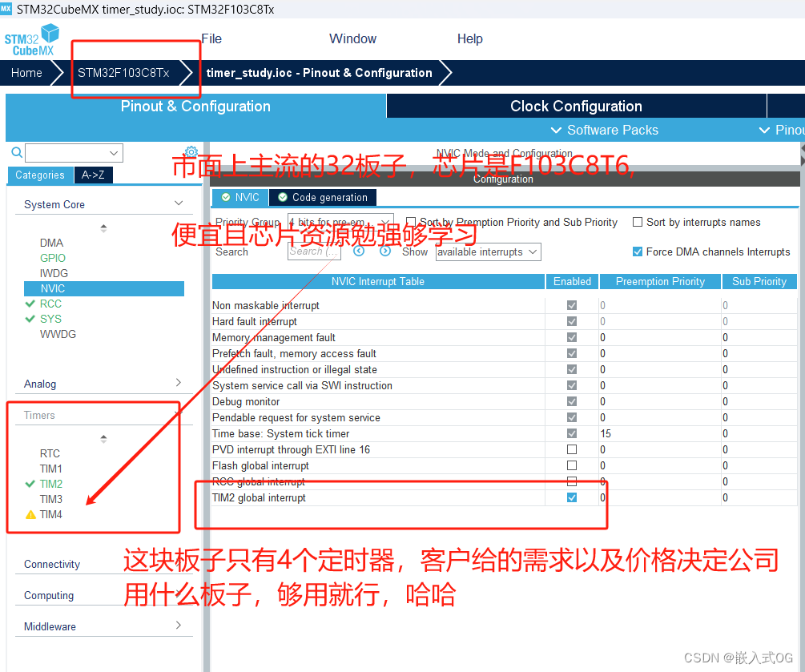805x672 pixels.
Task: Click STM32F103C8Tx breadcrumb
Action: click(123, 73)
